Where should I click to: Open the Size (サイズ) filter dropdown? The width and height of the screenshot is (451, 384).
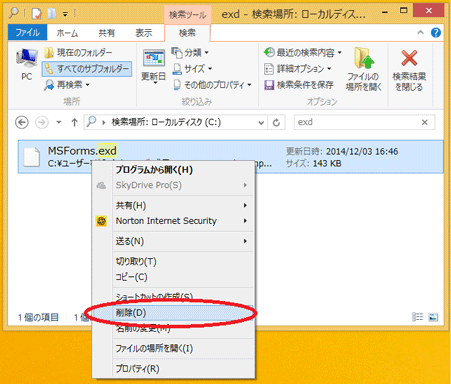192,69
